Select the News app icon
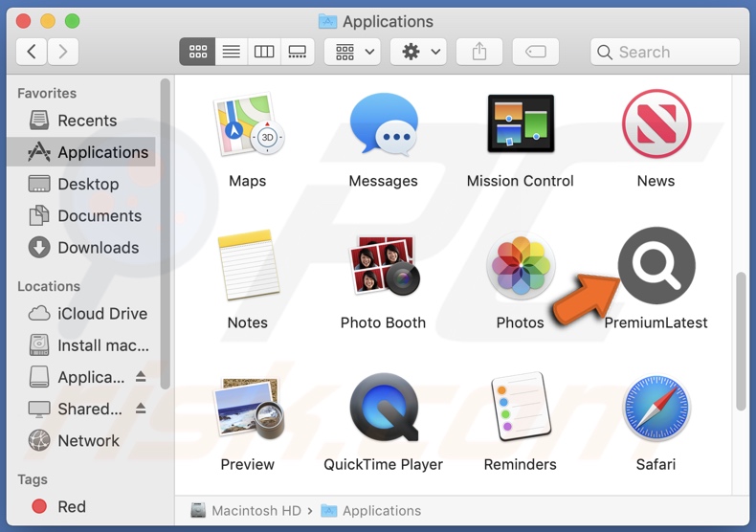The width and height of the screenshot is (756, 532). pos(656,123)
